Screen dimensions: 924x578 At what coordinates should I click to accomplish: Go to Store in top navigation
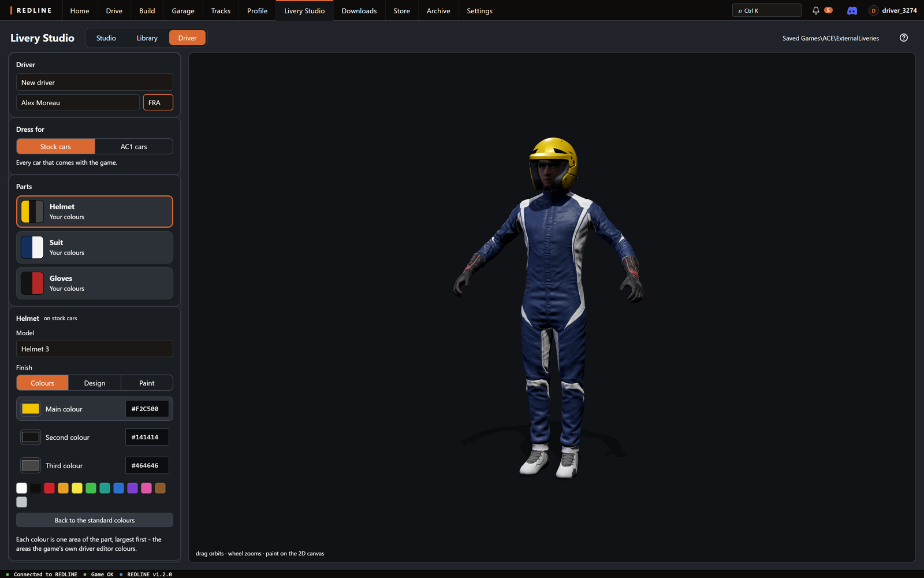tap(402, 10)
